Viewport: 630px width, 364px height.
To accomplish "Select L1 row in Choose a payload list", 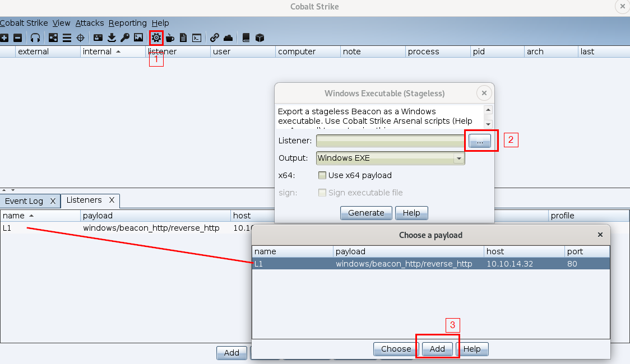I will coord(430,264).
